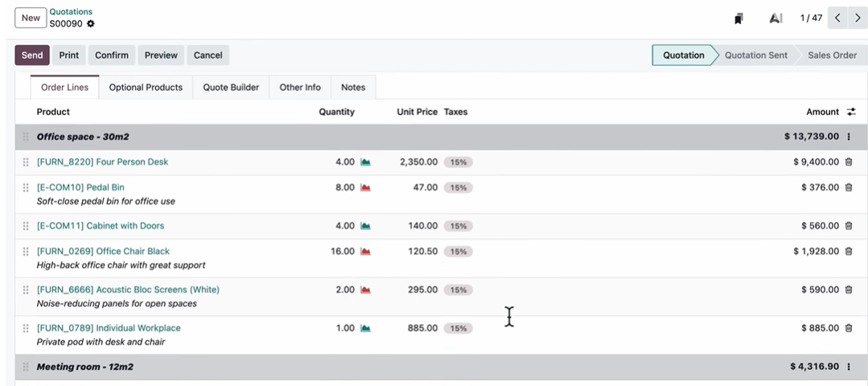The height and width of the screenshot is (386, 868).
Task: Click trash icon for Pedal Bin line
Action: pos(848,187)
